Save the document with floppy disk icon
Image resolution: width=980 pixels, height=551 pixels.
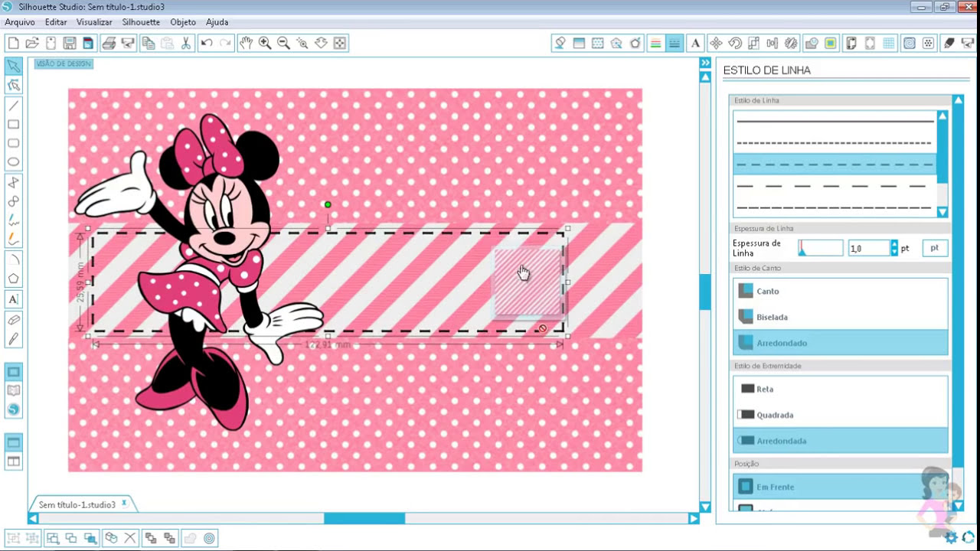click(70, 43)
